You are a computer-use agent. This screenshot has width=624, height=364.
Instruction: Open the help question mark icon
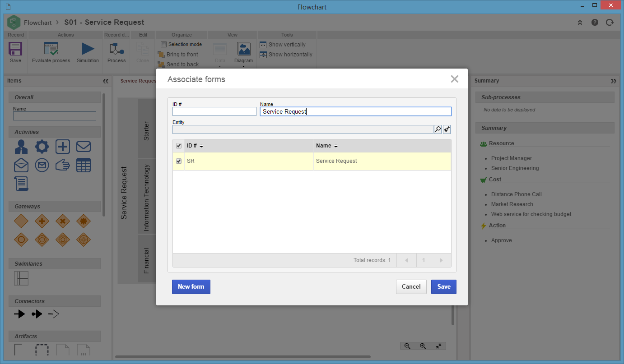click(595, 22)
